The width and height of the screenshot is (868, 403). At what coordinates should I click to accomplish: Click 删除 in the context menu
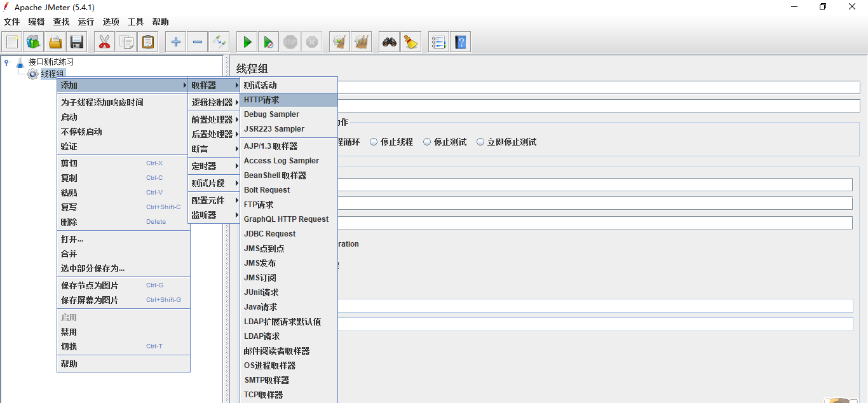[123, 222]
